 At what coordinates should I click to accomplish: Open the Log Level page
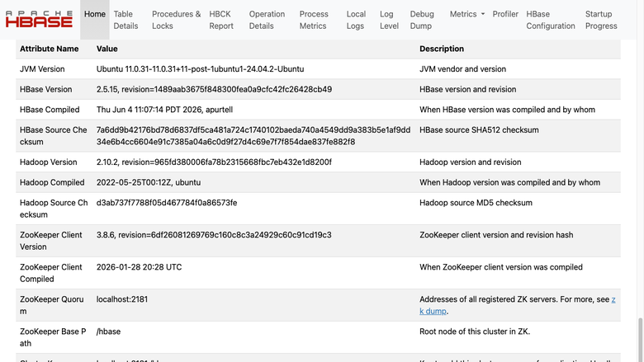389,20
